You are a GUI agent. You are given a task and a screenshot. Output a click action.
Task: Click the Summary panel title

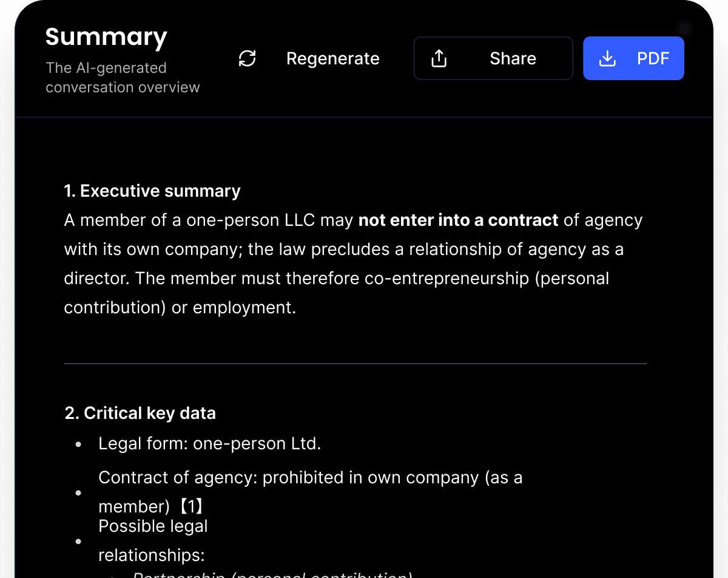coord(106,37)
